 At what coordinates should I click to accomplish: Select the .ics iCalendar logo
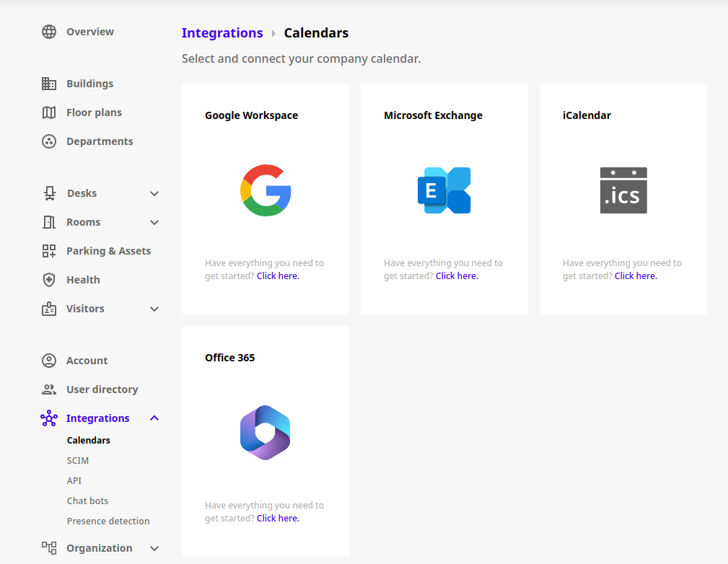[623, 190]
